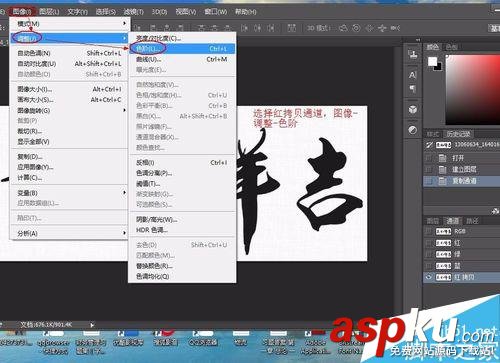Viewport: 500px width, 363px height.
Task: Open the 图像 menu in menu bar
Action: coord(22,12)
